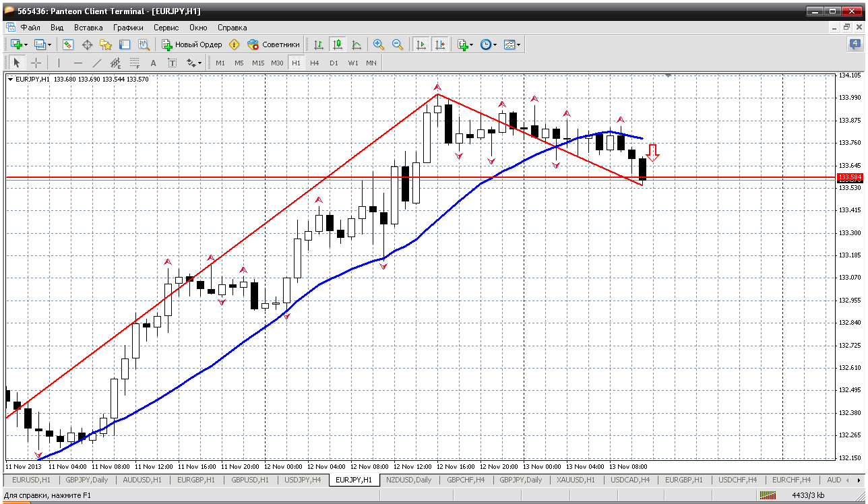
Task: Draw a horizontal line tool
Action: point(78,63)
